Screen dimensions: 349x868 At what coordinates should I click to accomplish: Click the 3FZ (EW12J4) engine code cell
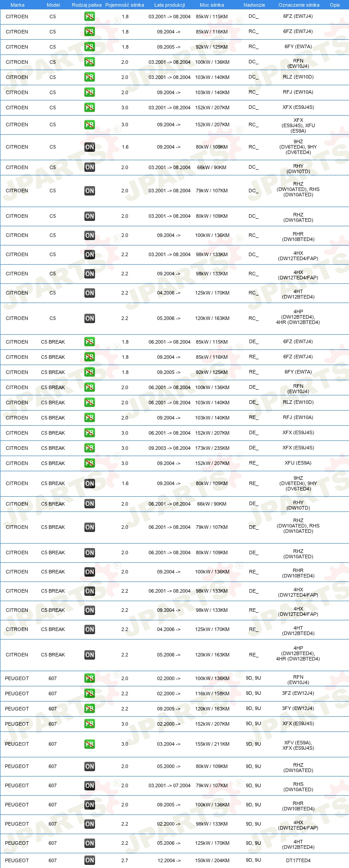298,693
